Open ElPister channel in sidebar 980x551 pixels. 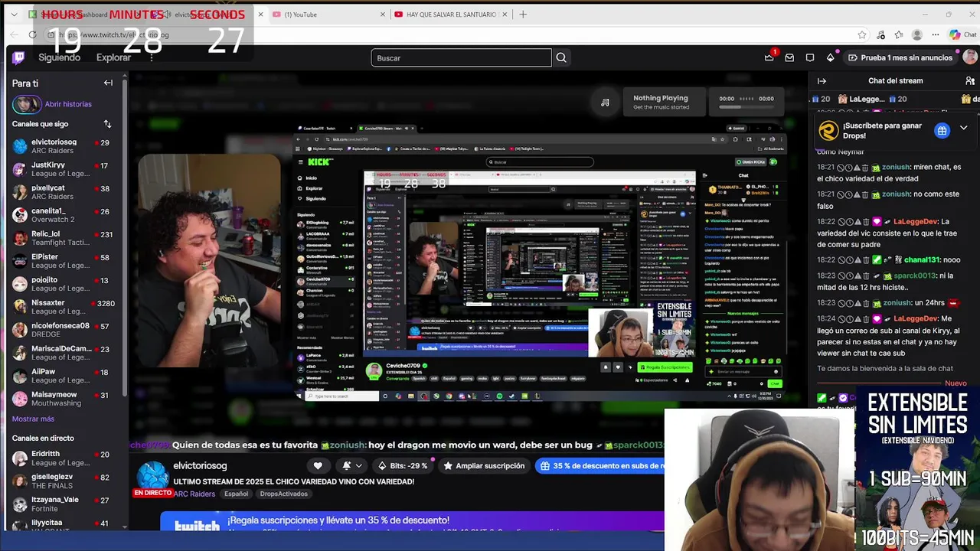click(x=64, y=261)
